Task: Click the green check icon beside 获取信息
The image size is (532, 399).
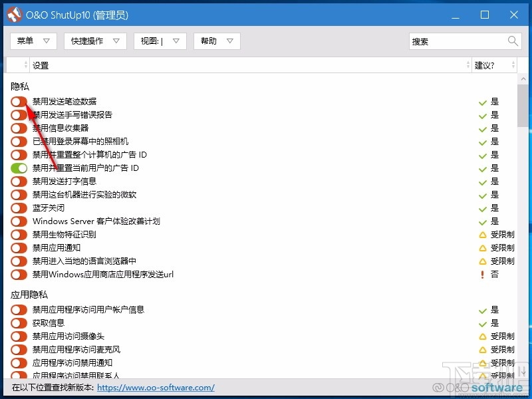Action: click(x=483, y=323)
